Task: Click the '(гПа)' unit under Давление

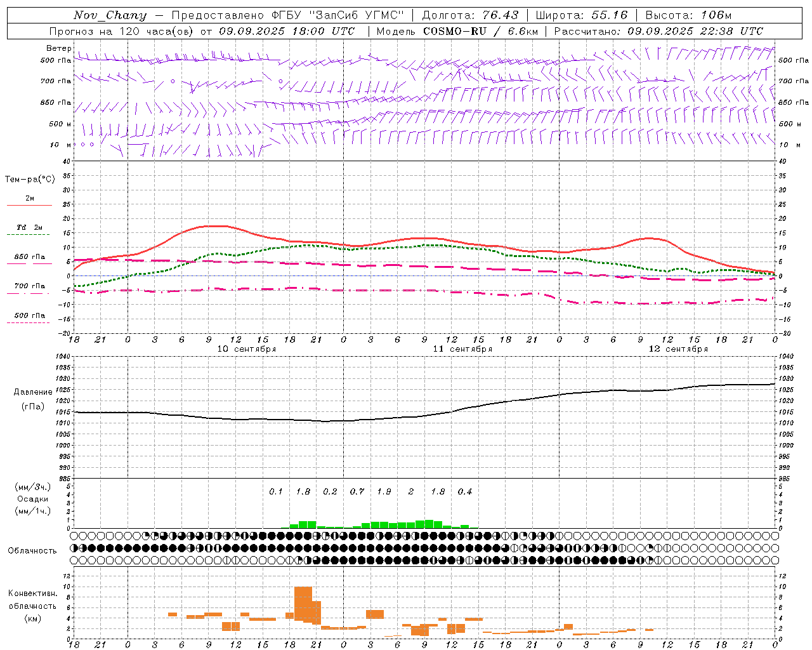Action: coord(33,406)
